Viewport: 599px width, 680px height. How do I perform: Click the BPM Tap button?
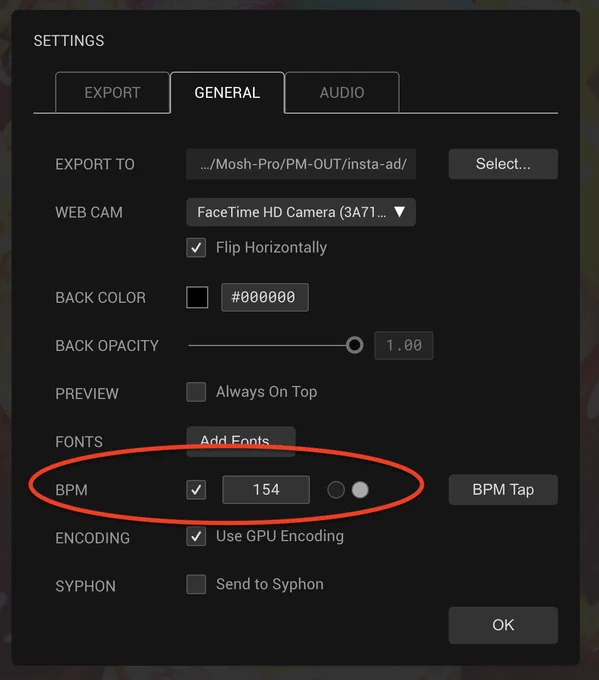click(x=503, y=490)
